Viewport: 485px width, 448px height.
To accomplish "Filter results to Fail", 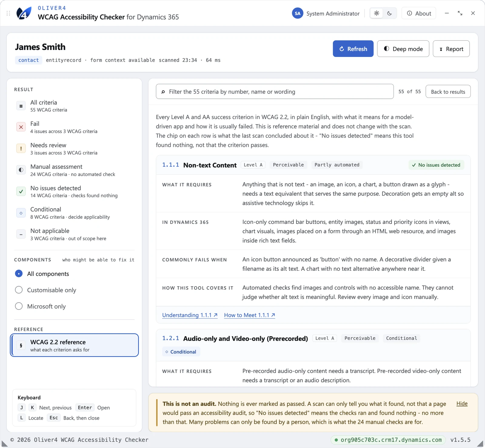I will (74, 127).
